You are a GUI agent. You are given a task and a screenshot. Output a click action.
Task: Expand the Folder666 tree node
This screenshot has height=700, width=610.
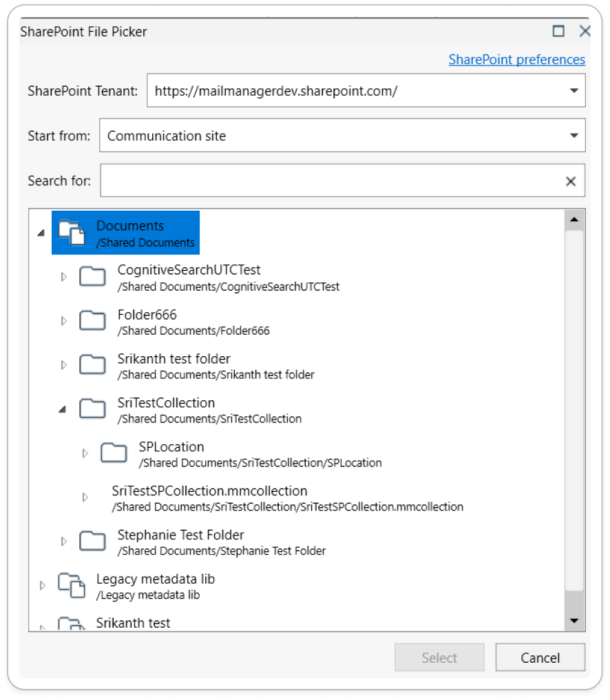(x=63, y=321)
